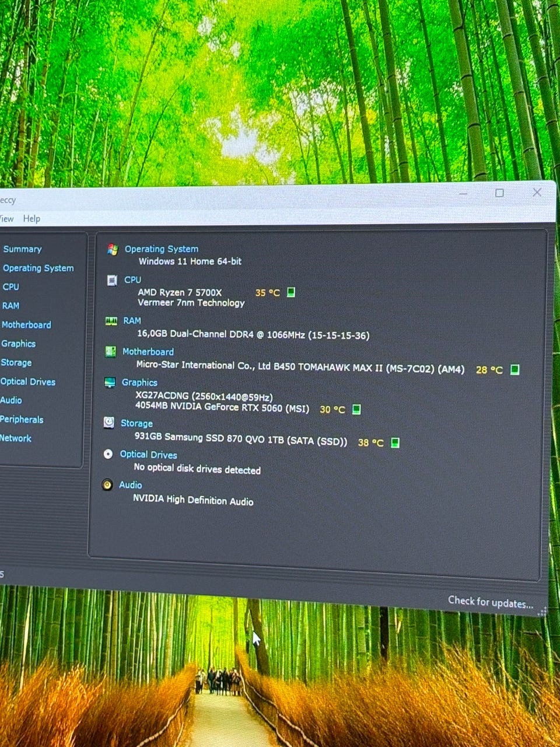Image resolution: width=560 pixels, height=747 pixels.
Task: Open the Graphics sidebar section
Action: 18,344
